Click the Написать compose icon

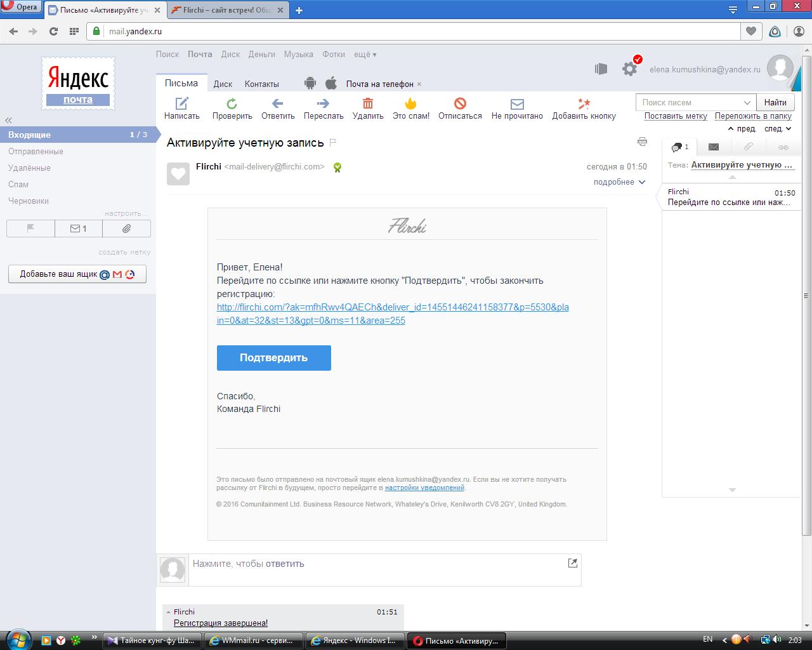pyautogui.click(x=182, y=103)
